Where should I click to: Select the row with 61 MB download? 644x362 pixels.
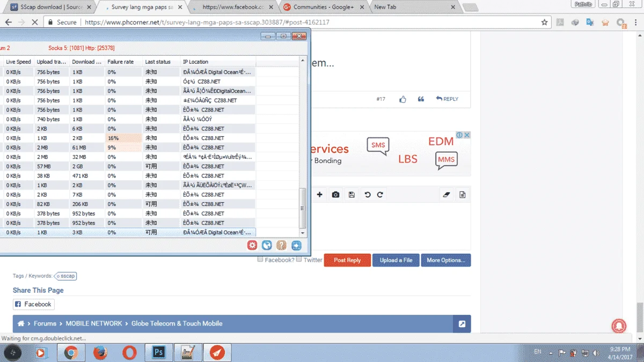(128, 147)
